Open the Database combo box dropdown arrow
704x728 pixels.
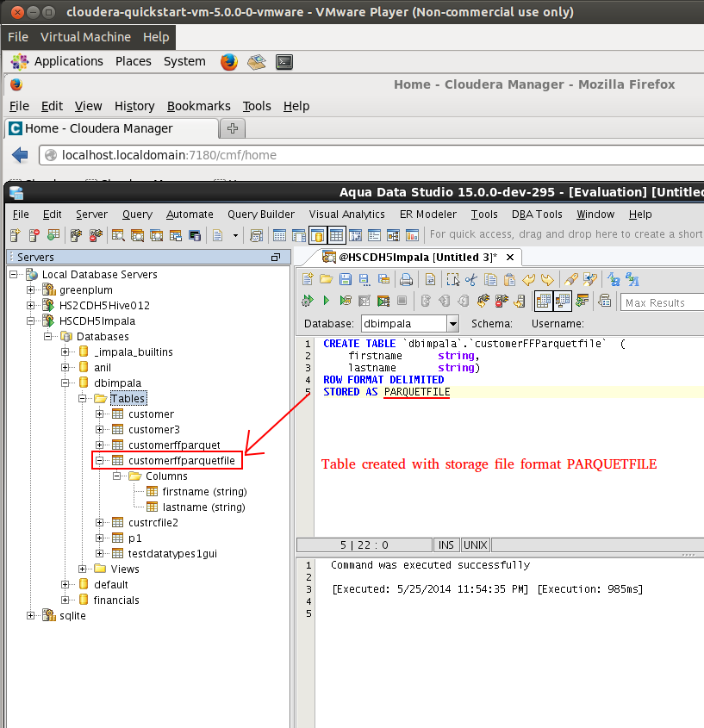[x=452, y=324]
